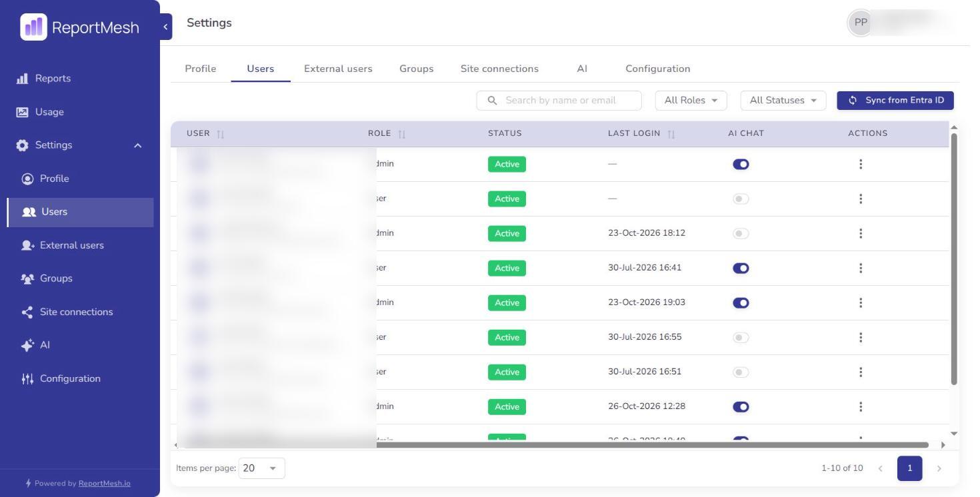
Task: Enable AI chat for the 30-Jul-2026 16:51 row
Action: (741, 372)
